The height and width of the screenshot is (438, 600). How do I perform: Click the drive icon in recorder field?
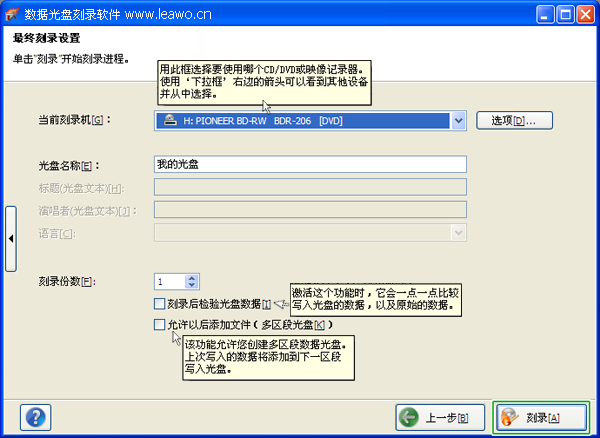click(x=170, y=120)
